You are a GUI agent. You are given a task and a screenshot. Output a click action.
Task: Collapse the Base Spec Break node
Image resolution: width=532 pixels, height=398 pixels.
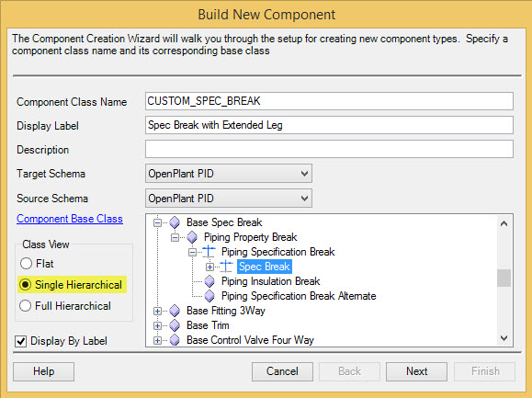click(157, 223)
